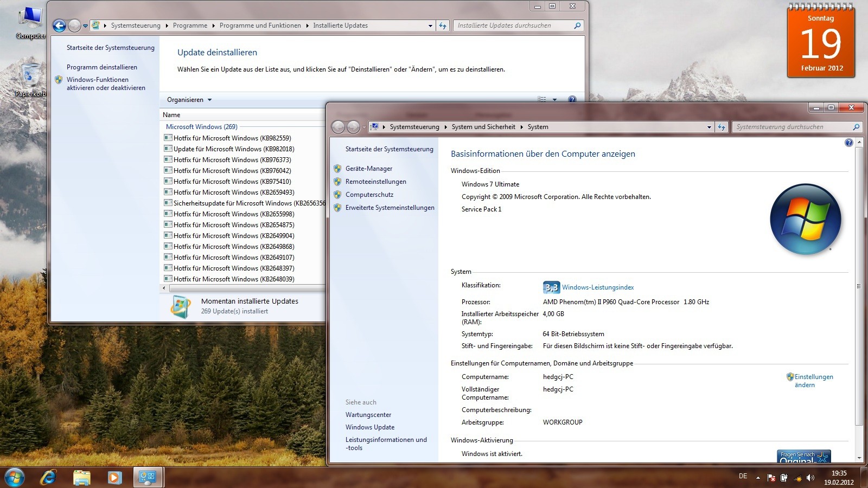Open the Computer desktop icon
The image size is (868, 488).
click(30, 23)
